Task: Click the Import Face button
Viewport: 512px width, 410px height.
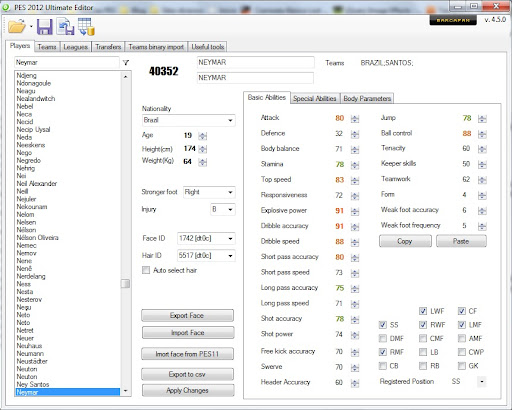Action: coord(188,333)
